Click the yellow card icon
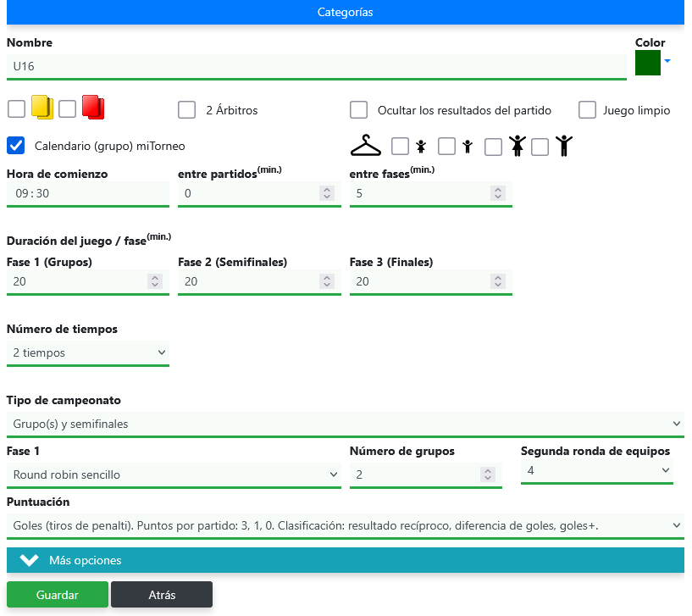The height and width of the screenshot is (616, 692). pyautogui.click(x=42, y=108)
